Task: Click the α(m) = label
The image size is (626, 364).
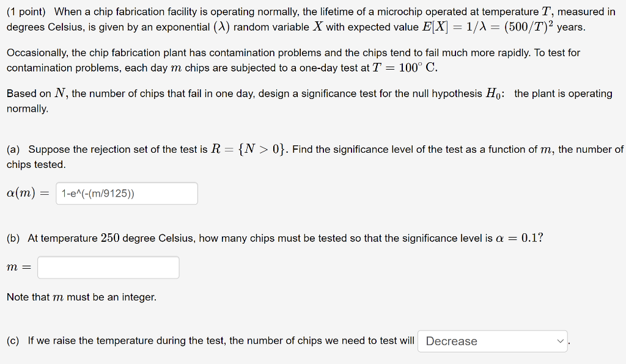Action: 29,193
